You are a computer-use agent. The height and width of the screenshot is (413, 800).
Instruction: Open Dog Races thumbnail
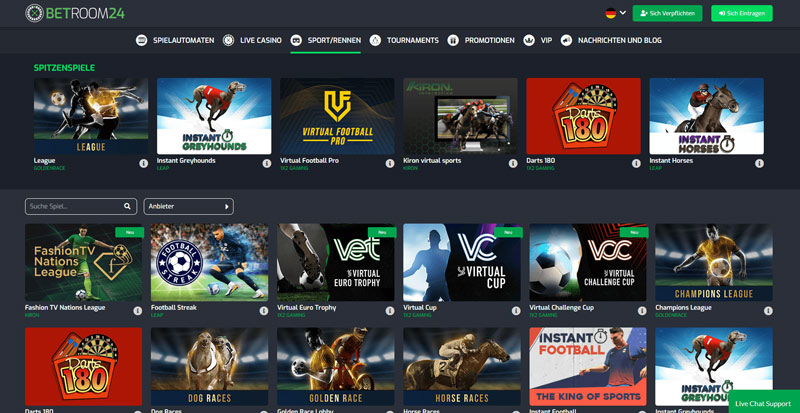(210, 367)
